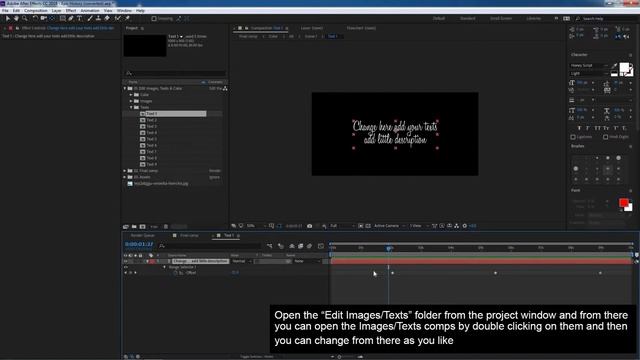Select the Selection arrow tool
This screenshot has height=360, width=640.
tap(7, 18)
